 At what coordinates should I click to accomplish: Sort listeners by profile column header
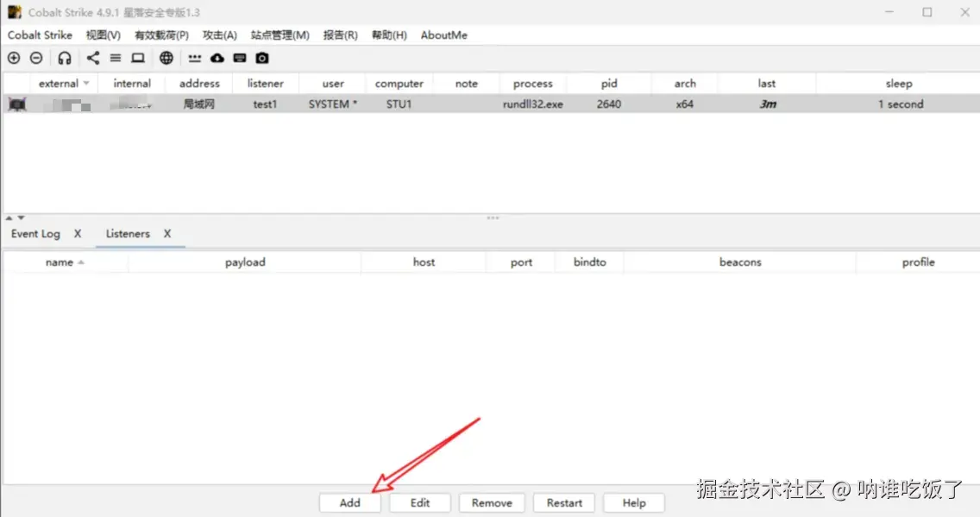point(918,262)
